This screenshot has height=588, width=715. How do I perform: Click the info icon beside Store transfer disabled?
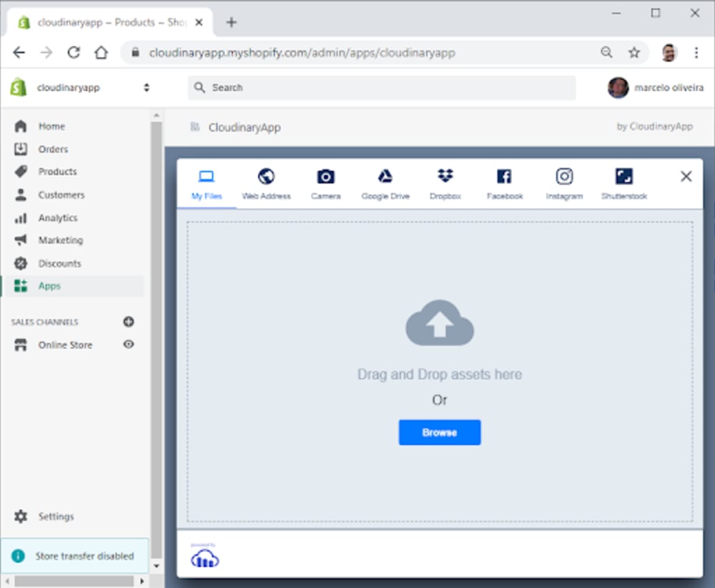[x=19, y=556]
